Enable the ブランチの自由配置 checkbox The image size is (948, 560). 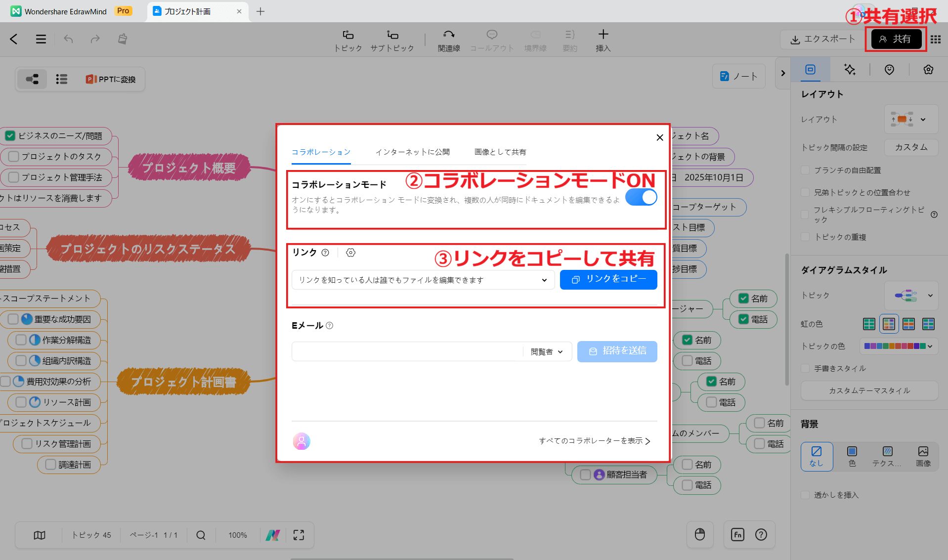[805, 170]
